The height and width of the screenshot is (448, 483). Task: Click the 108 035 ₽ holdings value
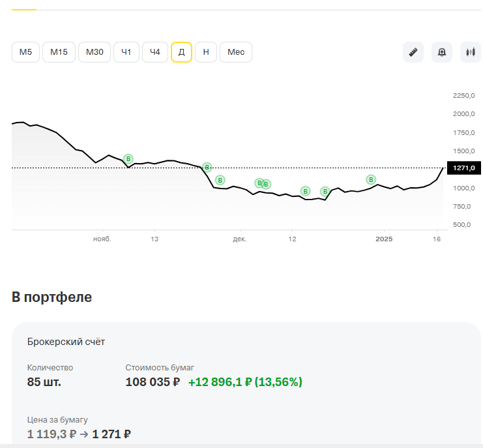[153, 382]
